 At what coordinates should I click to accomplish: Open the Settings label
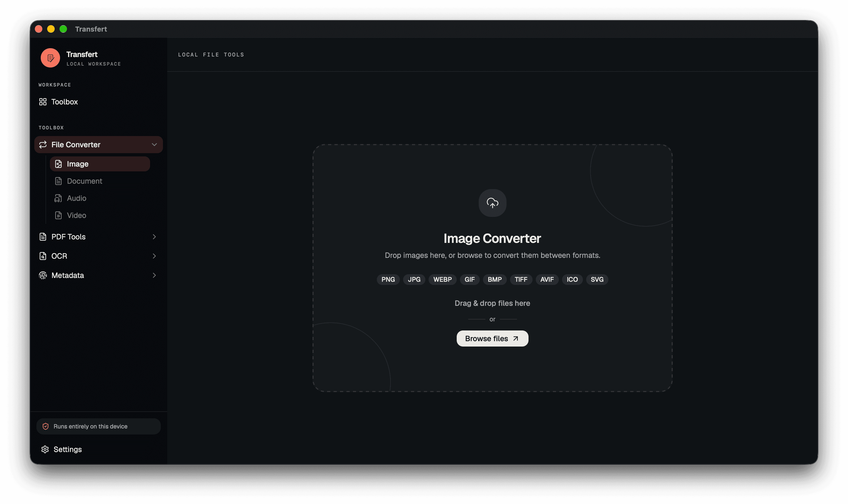(x=68, y=449)
